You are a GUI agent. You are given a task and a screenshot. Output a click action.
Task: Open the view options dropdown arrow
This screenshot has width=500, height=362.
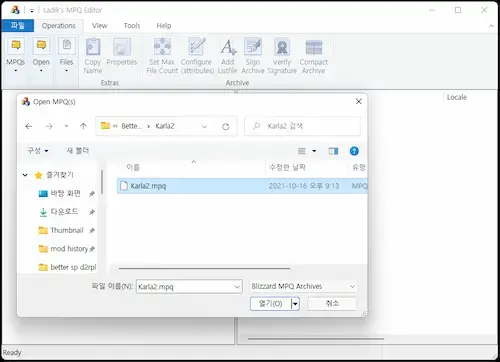click(314, 151)
